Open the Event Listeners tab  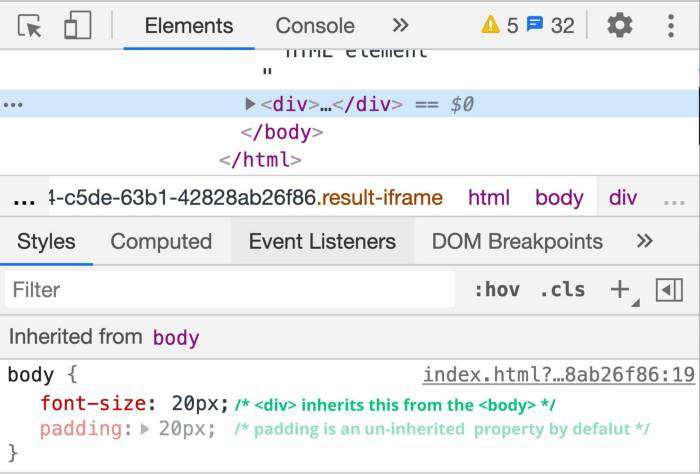click(x=322, y=242)
